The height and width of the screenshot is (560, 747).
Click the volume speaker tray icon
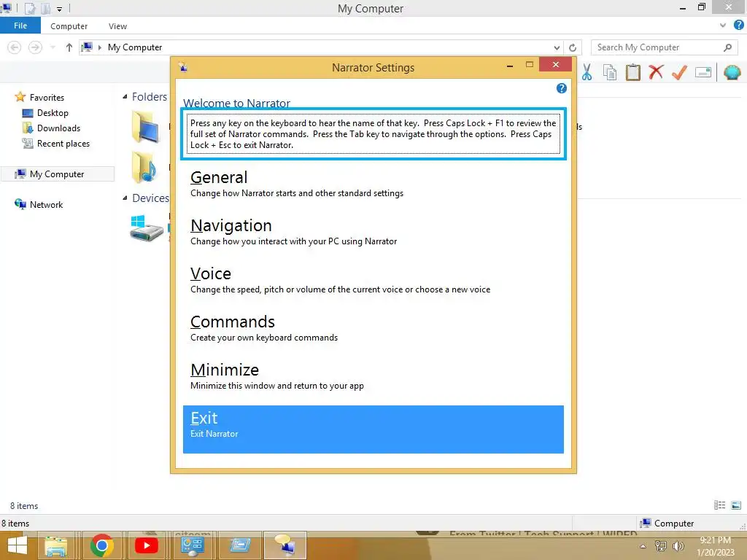pos(678,546)
